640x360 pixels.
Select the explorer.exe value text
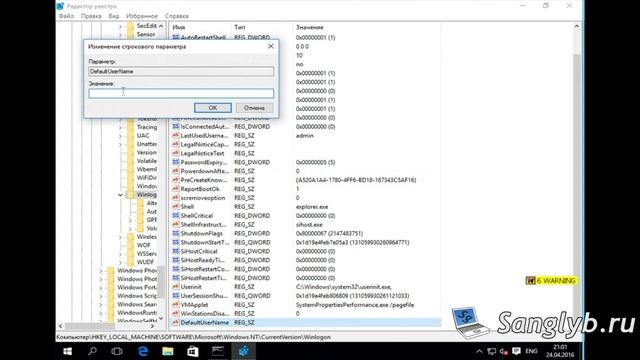(312, 207)
